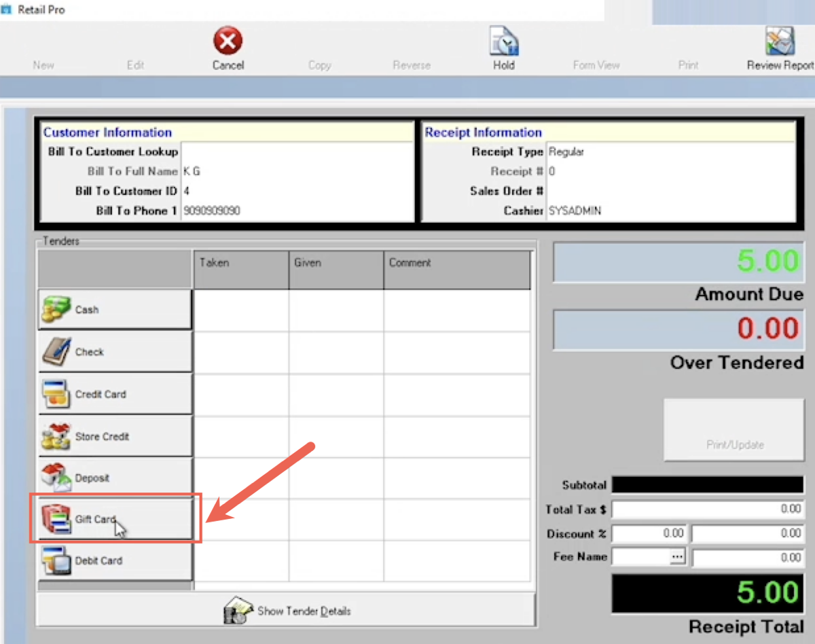Click the Sales Order # field
The height and width of the screenshot is (644, 815).
point(670,191)
